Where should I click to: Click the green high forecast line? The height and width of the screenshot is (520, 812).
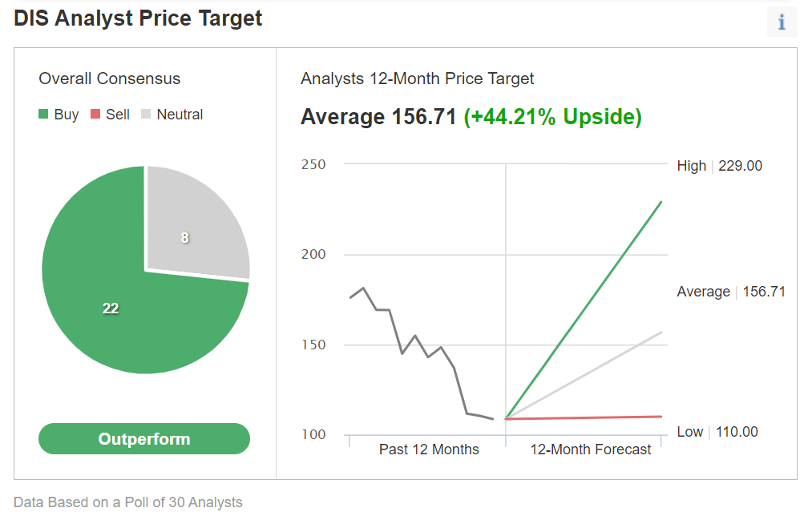585,308
